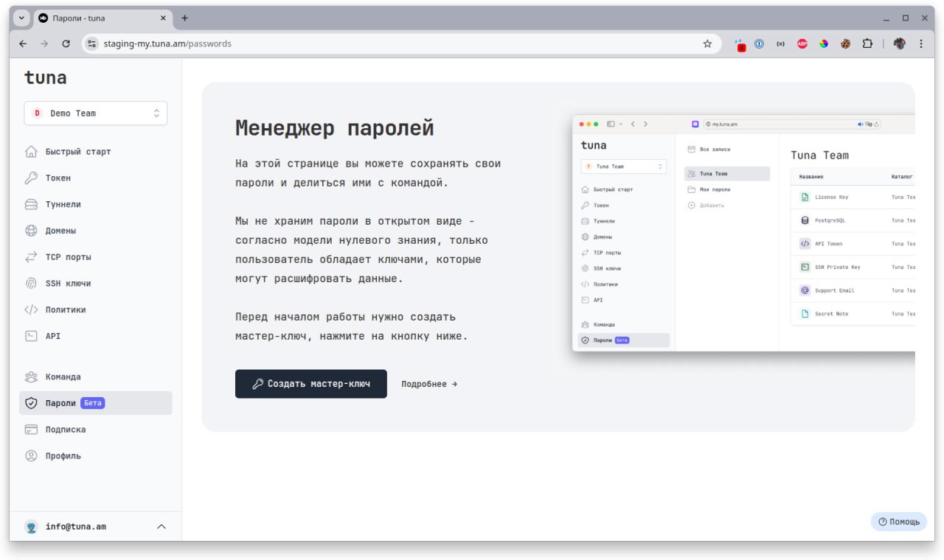
Task: Open the 1Password extension icon
Action: 759,43
